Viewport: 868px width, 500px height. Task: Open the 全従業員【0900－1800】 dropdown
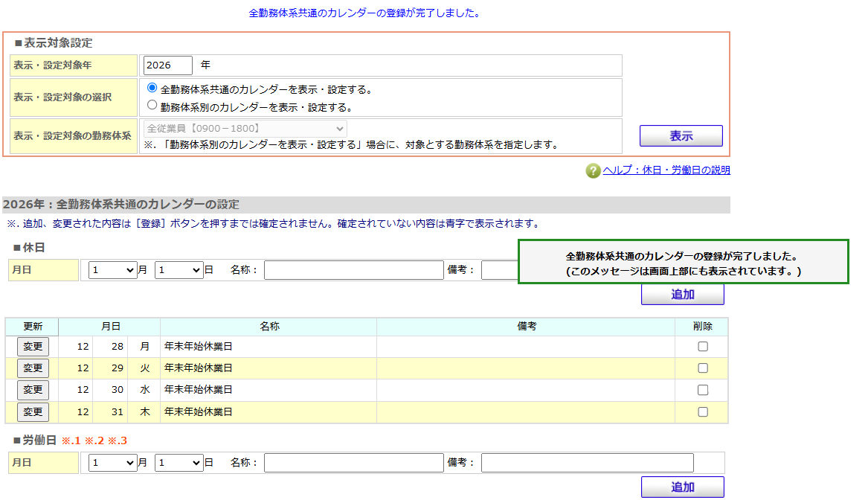click(245, 129)
